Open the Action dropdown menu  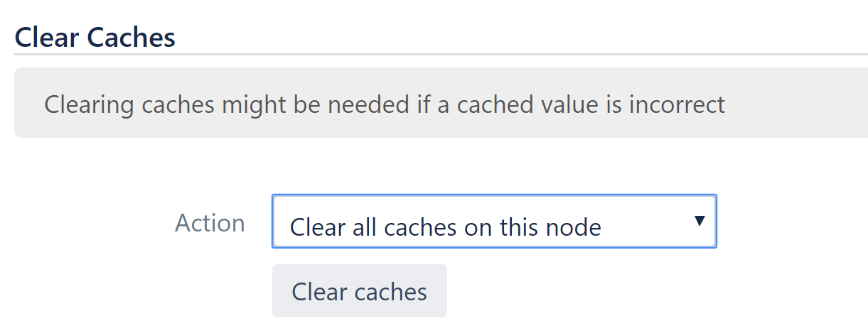coord(493,222)
